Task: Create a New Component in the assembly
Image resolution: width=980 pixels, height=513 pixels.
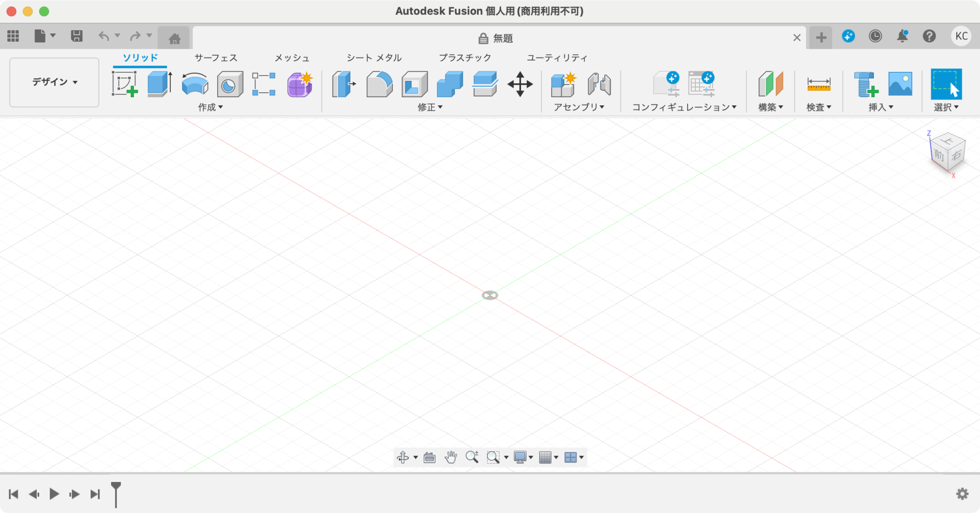Action: [563, 84]
